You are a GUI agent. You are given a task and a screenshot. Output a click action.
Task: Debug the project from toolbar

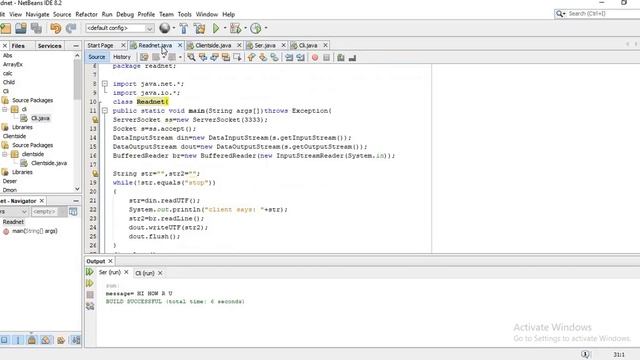coord(235,28)
